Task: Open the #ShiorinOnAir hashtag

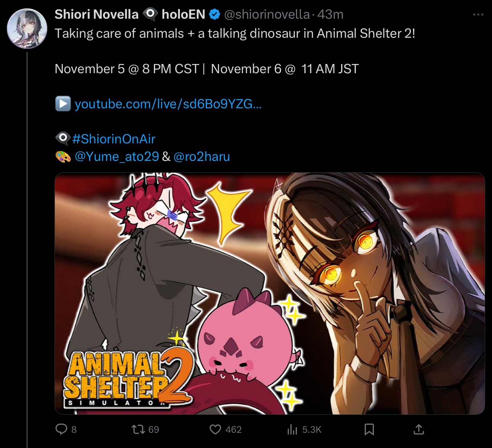Action: 114,139
